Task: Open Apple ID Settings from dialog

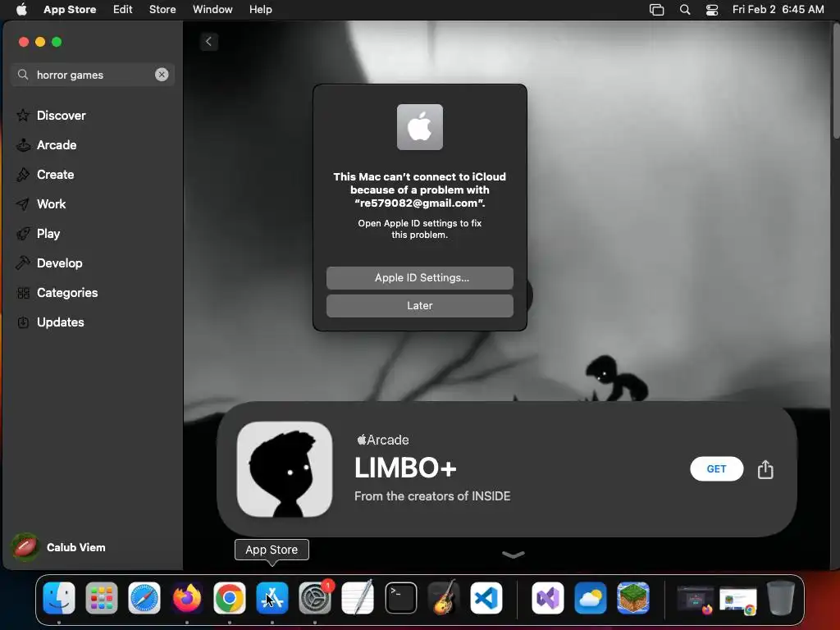Action: 420,278
